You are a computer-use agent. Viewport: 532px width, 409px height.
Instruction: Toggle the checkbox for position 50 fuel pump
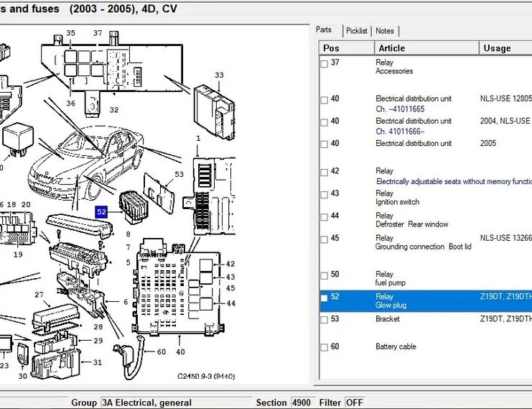[x=325, y=275]
